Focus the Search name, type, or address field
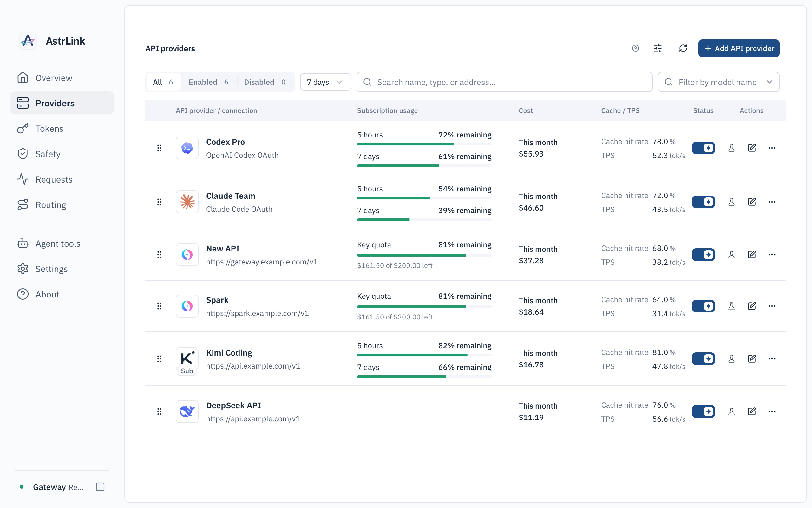The height and width of the screenshot is (508, 812). (504, 82)
